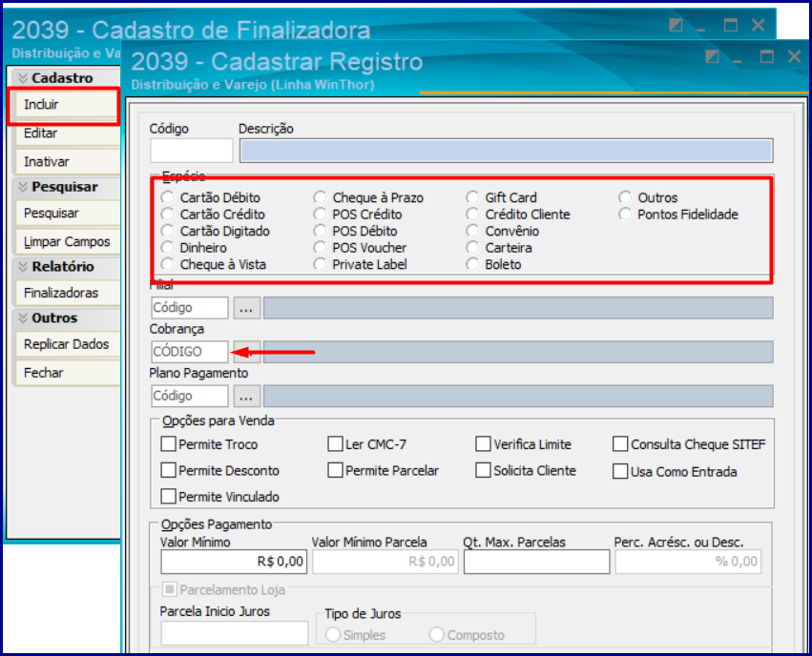Click Replicar Dados button
The image size is (812, 656).
point(68,344)
